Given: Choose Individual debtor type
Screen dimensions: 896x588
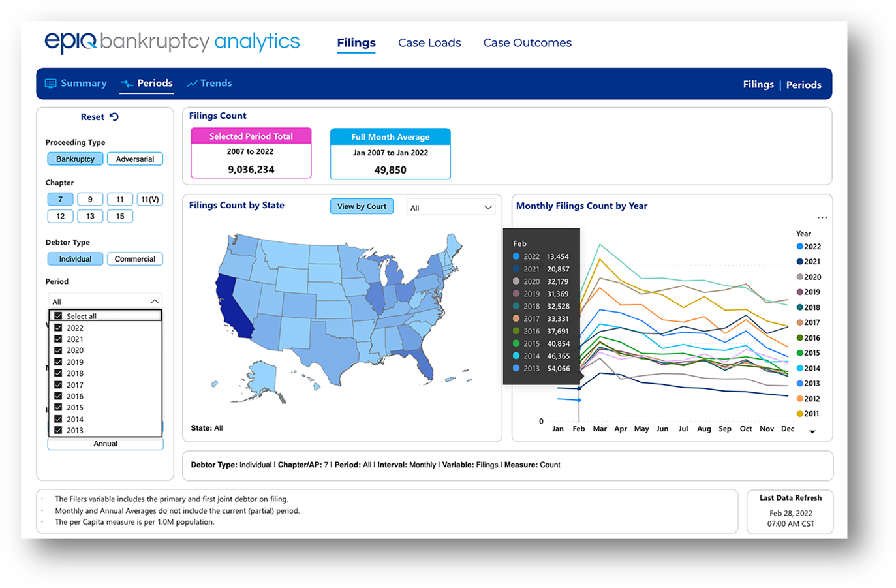Looking at the screenshot, I should (x=75, y=259).
